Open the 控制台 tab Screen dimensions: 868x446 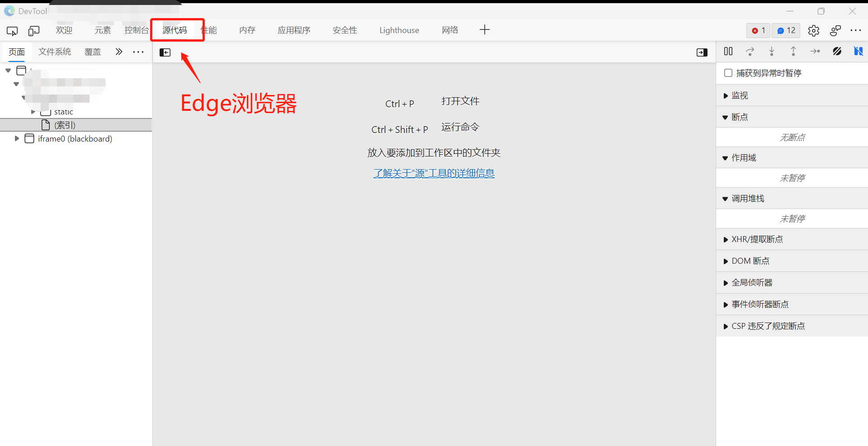click(137, 30)
